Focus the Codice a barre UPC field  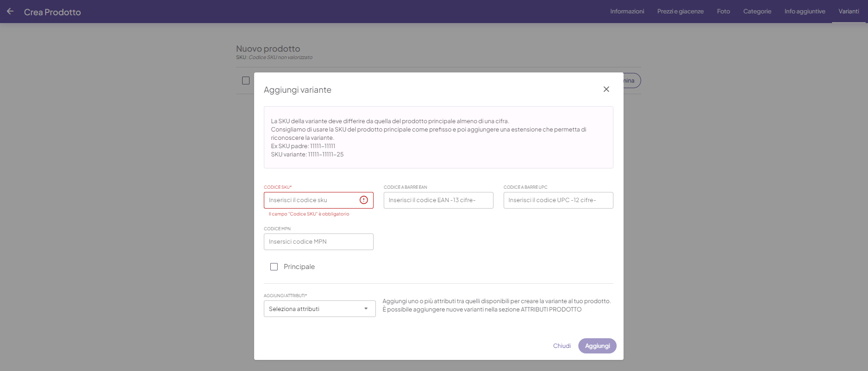559,200
